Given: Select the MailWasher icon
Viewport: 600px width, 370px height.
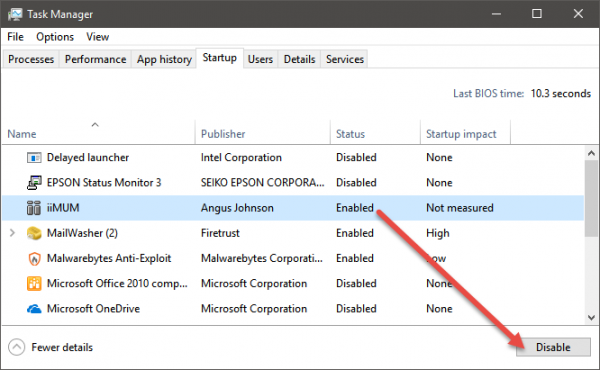Looking at the screenshot, I should click(x=34, y=233).
